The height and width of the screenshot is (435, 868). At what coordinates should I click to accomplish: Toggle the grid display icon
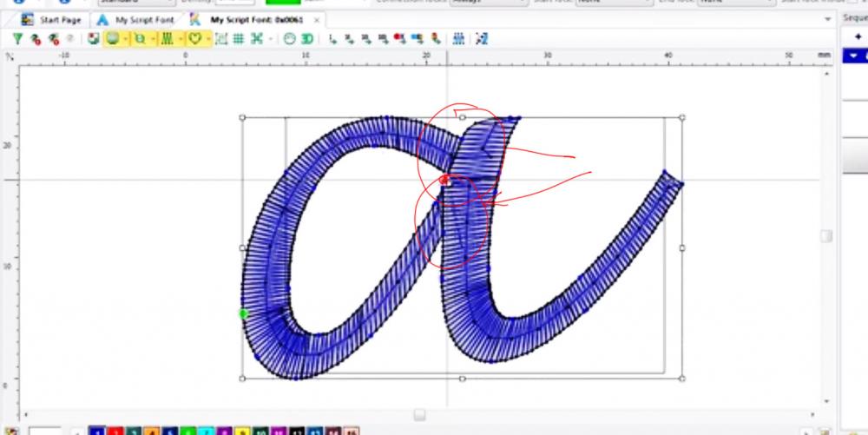(x=238, y=38)
